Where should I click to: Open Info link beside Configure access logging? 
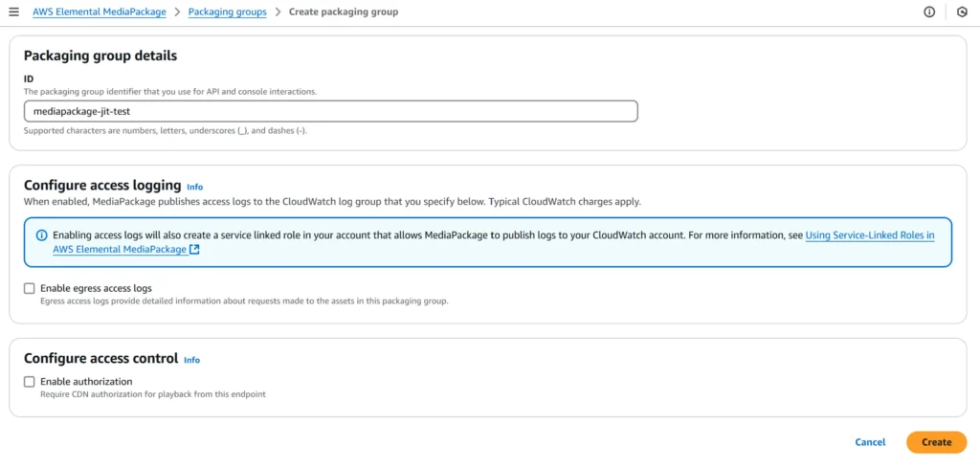tap(195, 187)
